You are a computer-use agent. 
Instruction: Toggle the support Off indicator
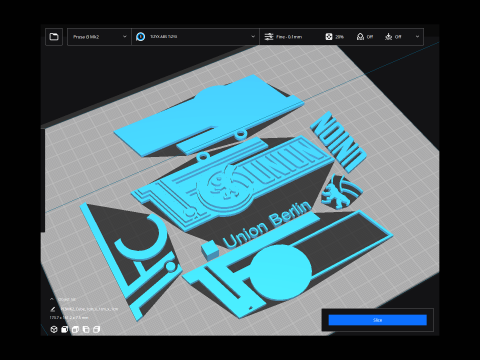click(365, 37)
